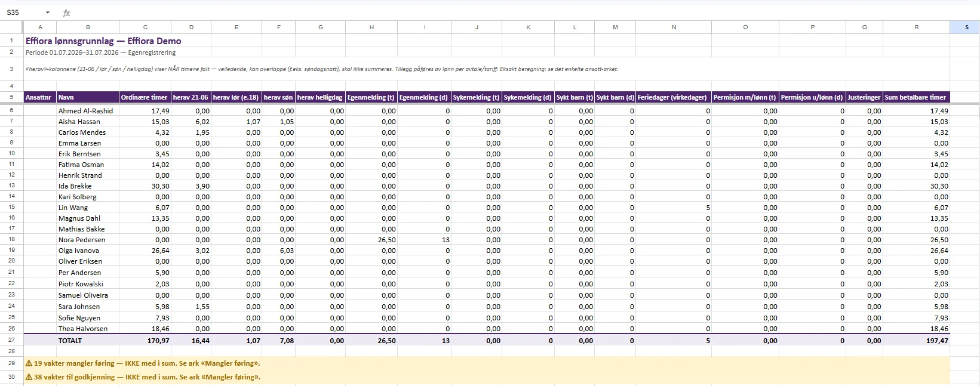The image size is (980, 386).
Task: Select Olga Ivanova herav søn 6,03
Action: click(x=278, y=251)
